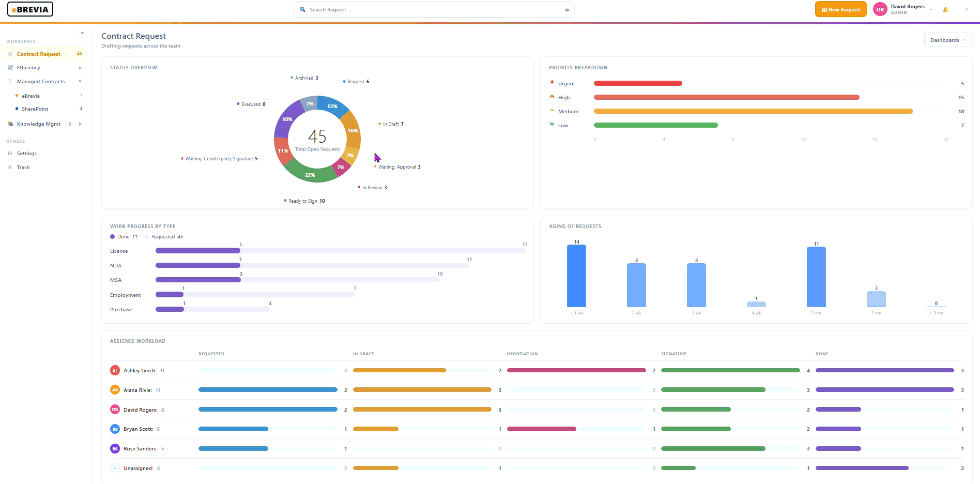Toggle the Executed legend entry

(x=251, y=104)
